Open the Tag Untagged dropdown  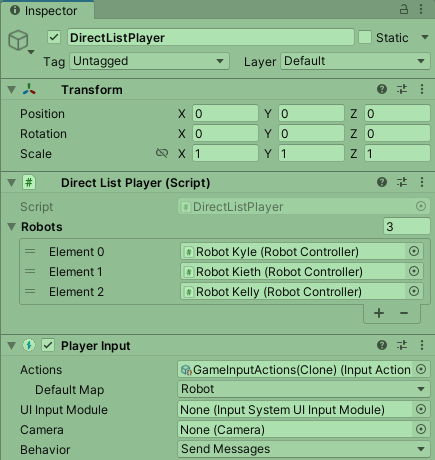pyautogui.click(x=149, y=61)
